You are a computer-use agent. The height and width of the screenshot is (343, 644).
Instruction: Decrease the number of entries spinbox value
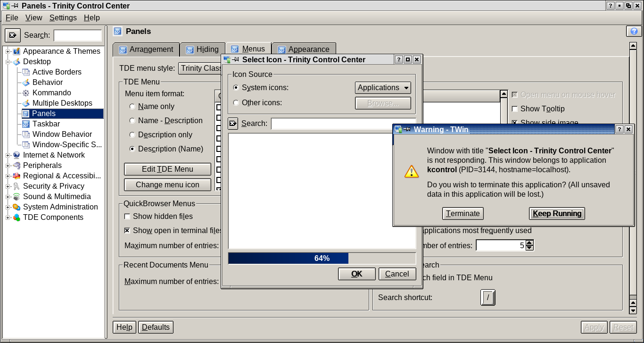pyautogui.click(x=529, y=248)
